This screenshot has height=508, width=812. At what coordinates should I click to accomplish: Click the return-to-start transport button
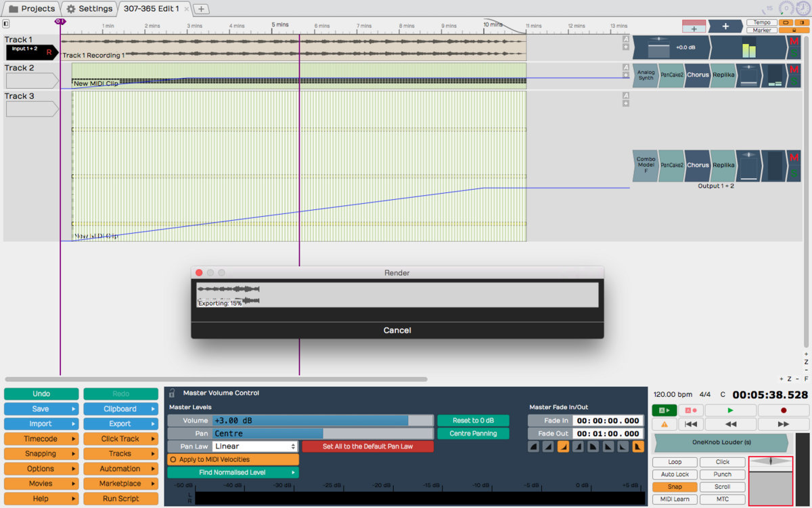(690, 424)
